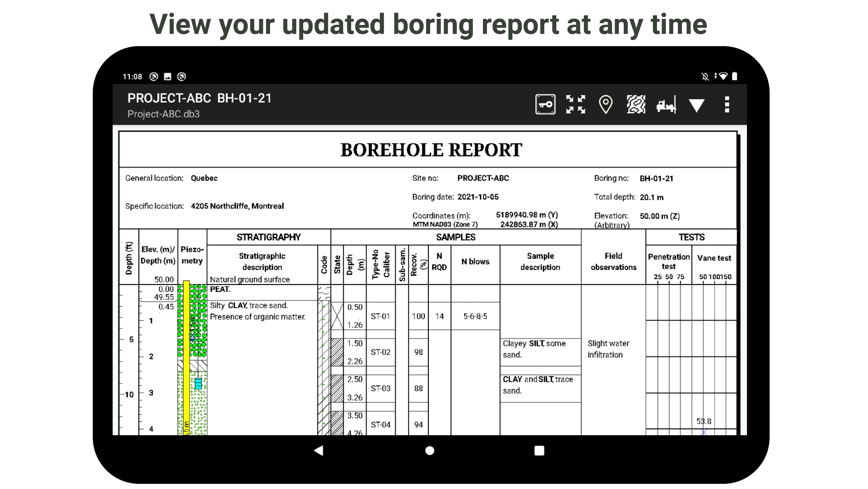Image resolution: width=868 pixels, height=489 pixels.
Task: Select sample ST-03 cell
Action: click(x=380, y=388)
